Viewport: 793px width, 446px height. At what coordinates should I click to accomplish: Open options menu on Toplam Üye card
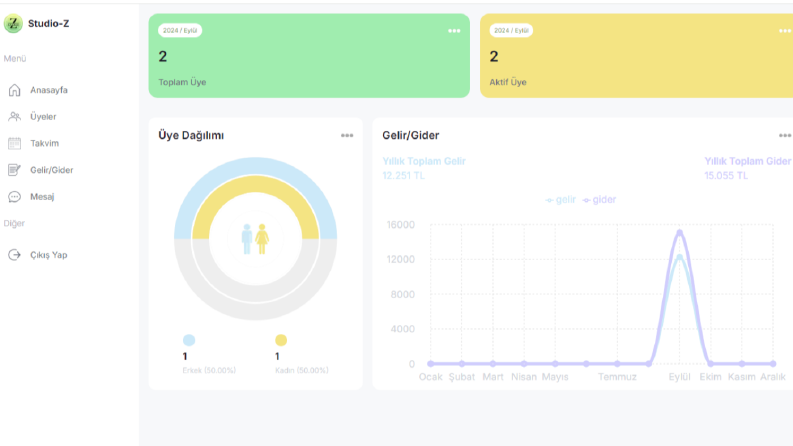tap(454, 31)
